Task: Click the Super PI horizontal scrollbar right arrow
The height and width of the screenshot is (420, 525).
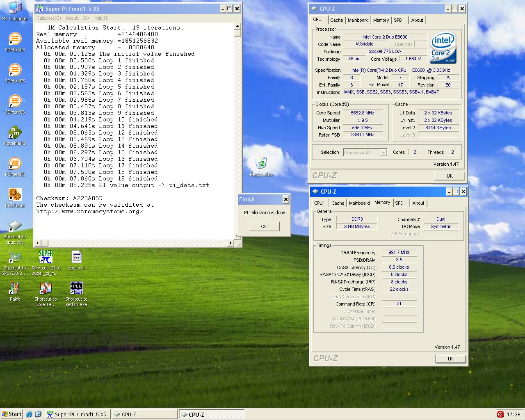Action: tap(231, 243)
